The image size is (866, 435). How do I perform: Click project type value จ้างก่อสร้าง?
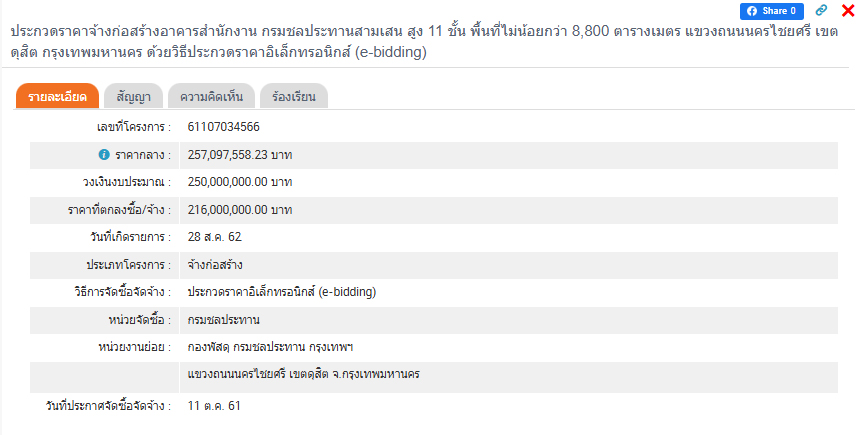214,265
